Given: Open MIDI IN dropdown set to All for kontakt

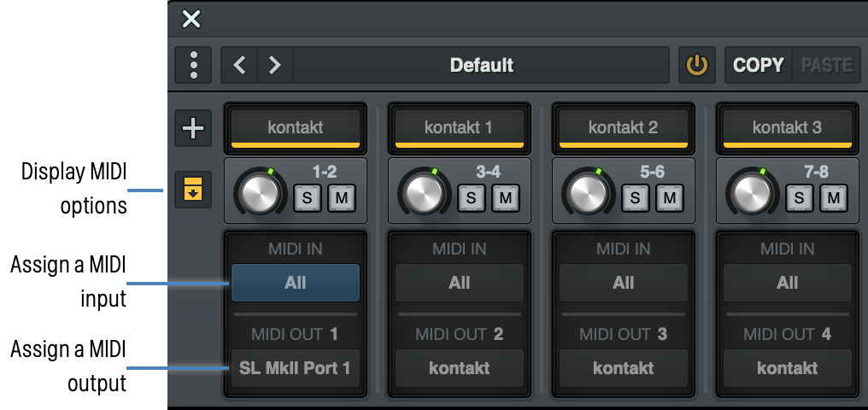Looking at the screenshot, I should pyautogui.click(x=295, y=283).
